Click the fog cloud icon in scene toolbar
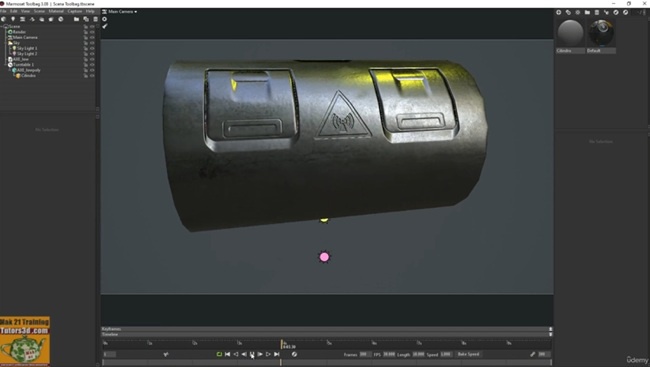This screenshot has height=367, width=650. 41,19
